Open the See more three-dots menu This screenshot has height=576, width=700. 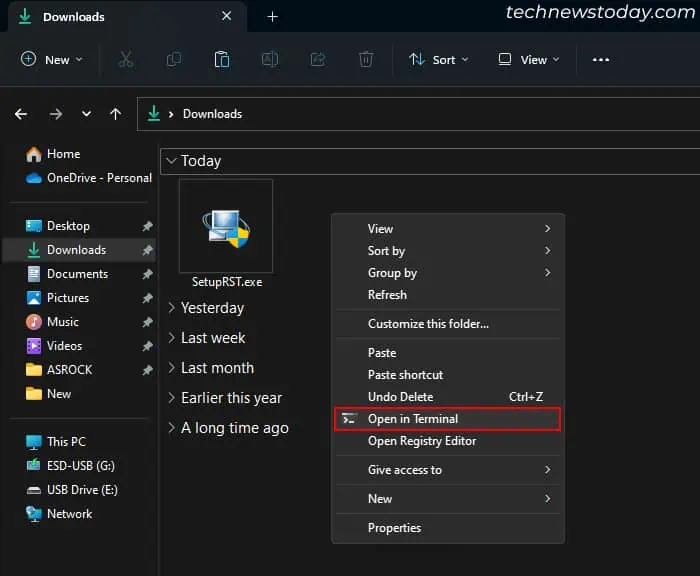pyautogui.click(x=600, y=60)
